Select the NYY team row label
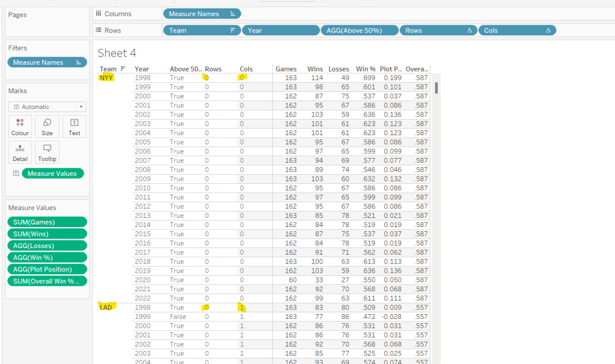This screenshot has height=364, width=615. [x=106, y=78]
